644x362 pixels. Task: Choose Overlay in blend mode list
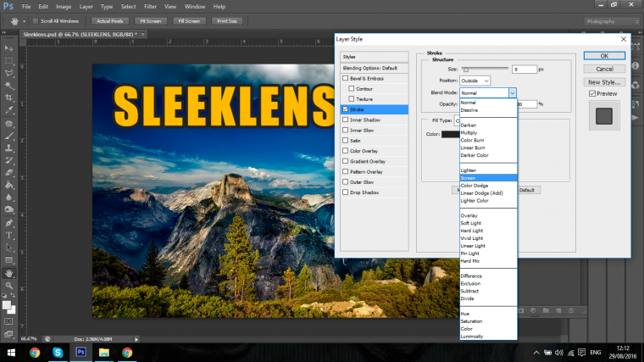[469, 215]
